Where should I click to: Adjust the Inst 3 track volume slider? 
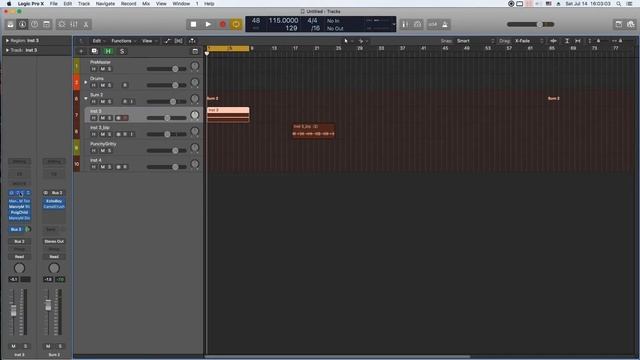coord(167,118)
